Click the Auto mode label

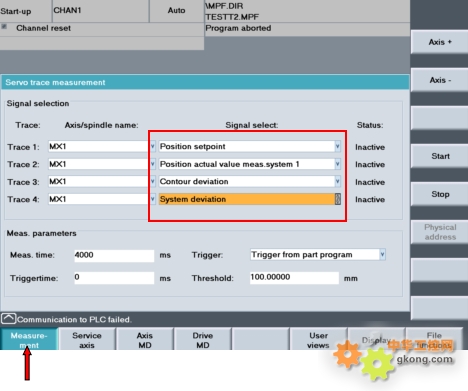[176, 10]
